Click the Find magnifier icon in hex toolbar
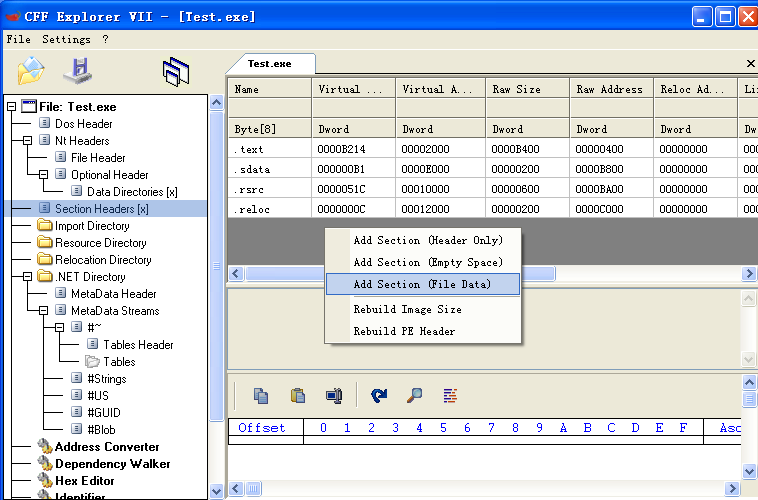 (x=414, y=396)
